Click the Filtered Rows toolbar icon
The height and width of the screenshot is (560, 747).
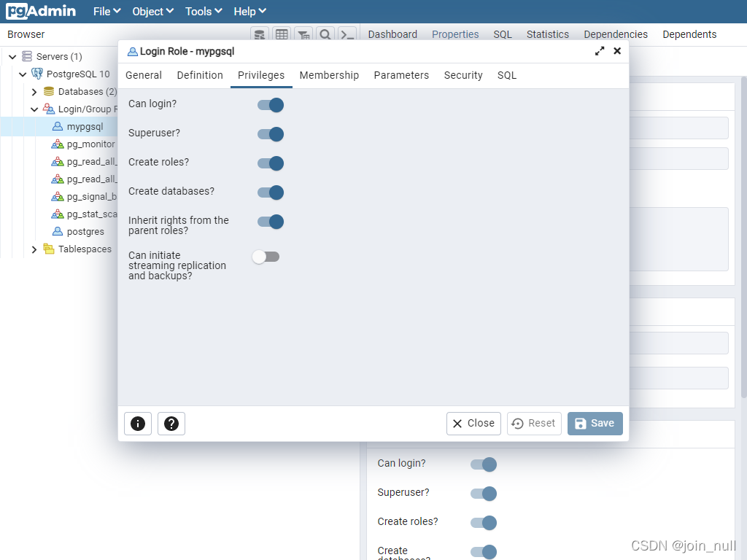303,34
